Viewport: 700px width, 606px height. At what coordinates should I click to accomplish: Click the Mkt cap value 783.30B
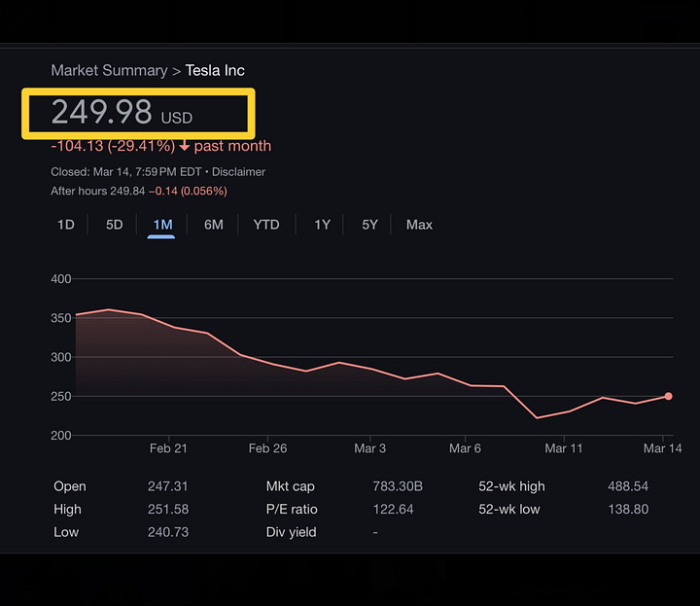point(398,486)
